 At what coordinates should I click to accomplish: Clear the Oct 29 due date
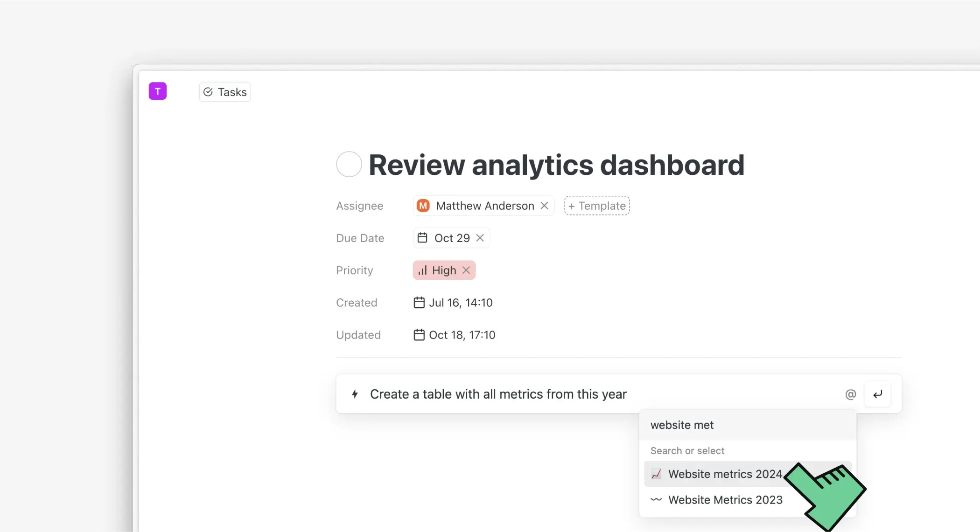[480, 238]
